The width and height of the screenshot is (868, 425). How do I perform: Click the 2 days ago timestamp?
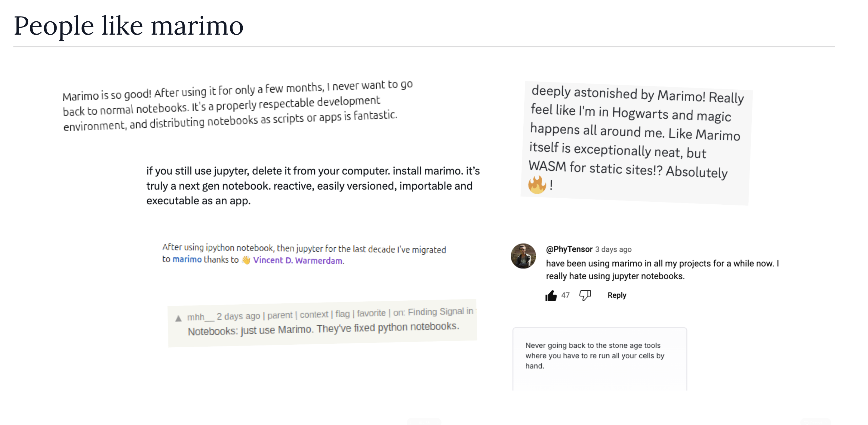tap(238, 316)
